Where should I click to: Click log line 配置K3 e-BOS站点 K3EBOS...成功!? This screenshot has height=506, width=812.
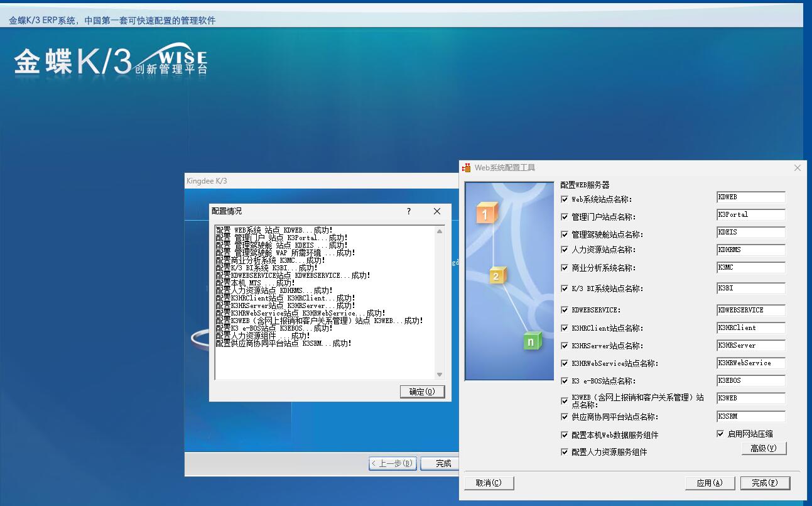[x=274, y=329]
